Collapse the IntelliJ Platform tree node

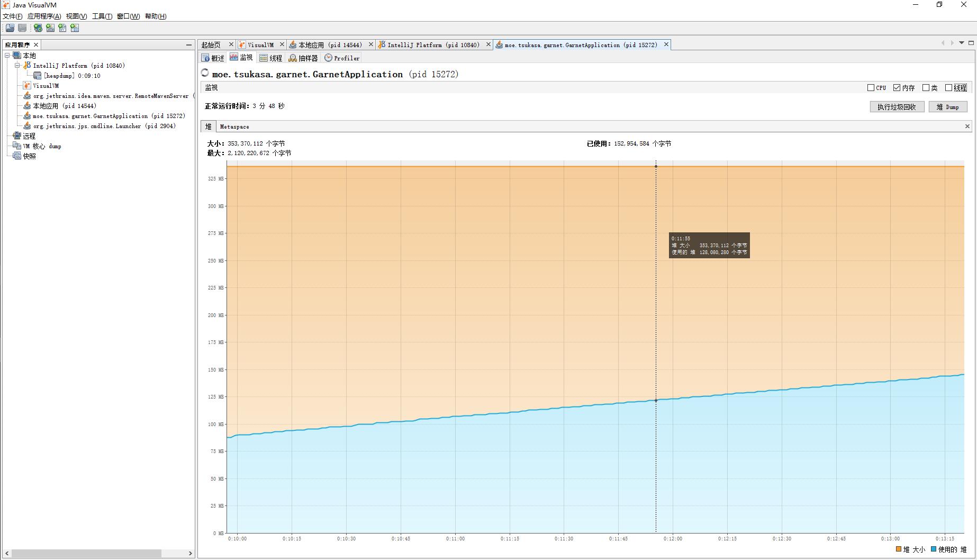click(17, 65)
